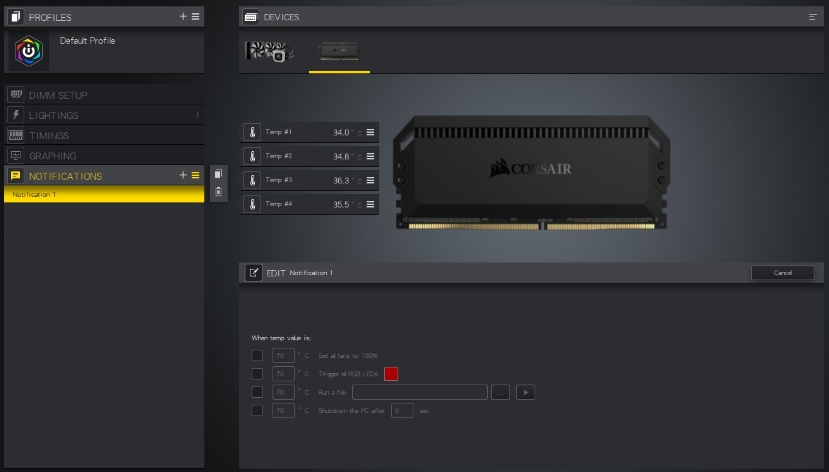This screenshot has width=829, height=472.
Task: Click the Temp #2 thermometer icon
Action: click(252, 156)
